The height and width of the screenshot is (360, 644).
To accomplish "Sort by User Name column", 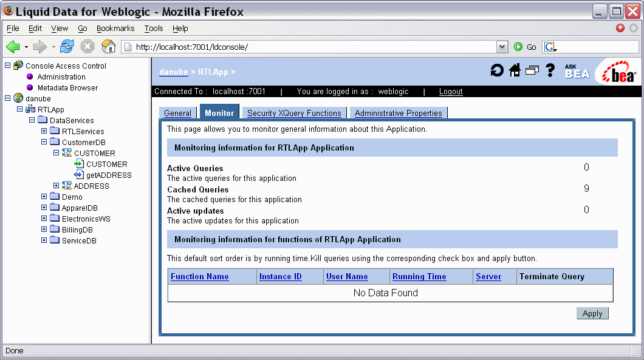I will [347, 276].
